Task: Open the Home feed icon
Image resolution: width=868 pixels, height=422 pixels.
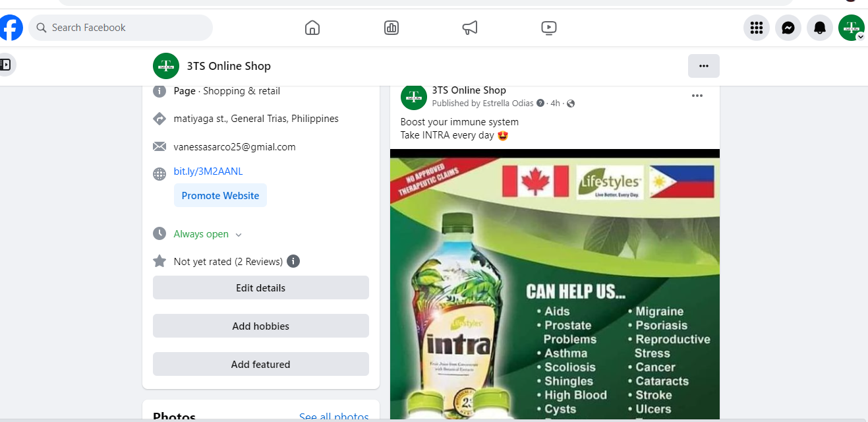Action: (312, 28)
